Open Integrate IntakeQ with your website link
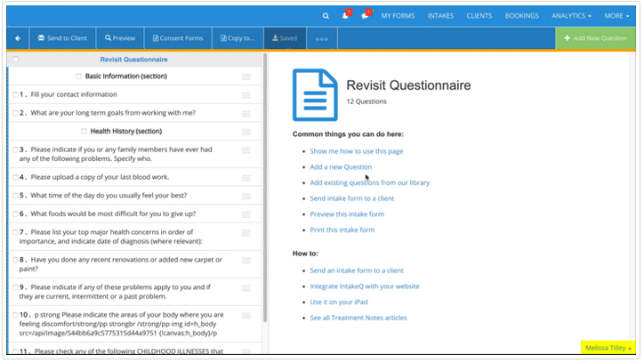Image resolution: width=644 pixels, height=363 pixels. coord(365,286)
